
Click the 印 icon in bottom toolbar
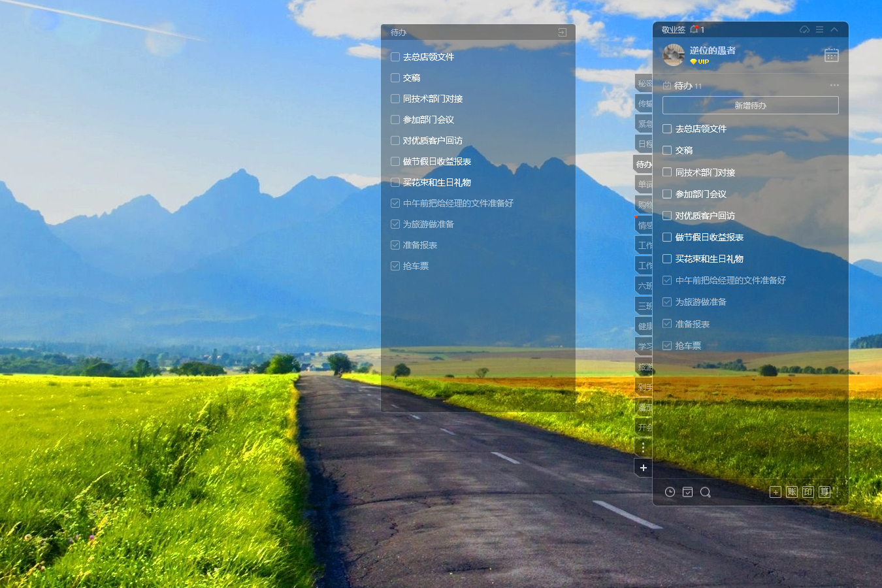(x=808, y=492)
